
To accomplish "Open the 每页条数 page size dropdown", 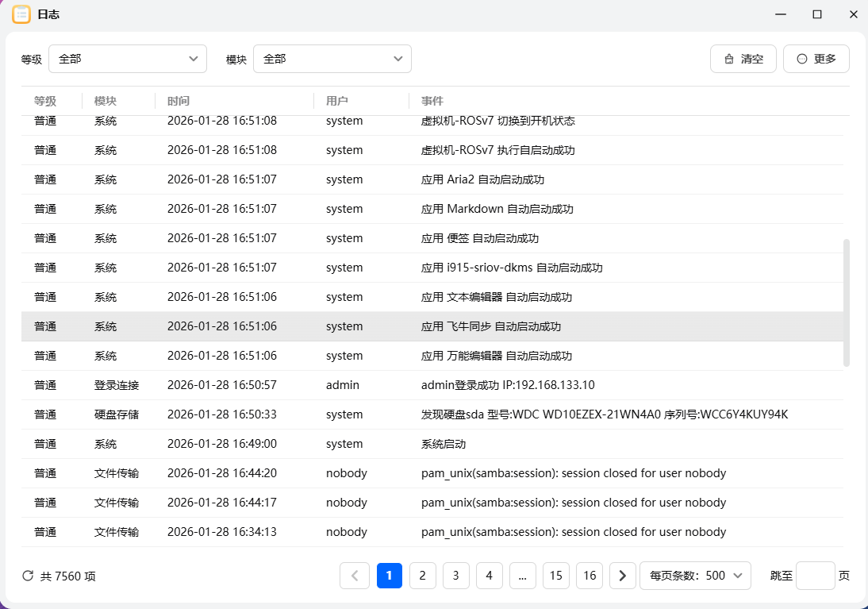I will (695, 576).
